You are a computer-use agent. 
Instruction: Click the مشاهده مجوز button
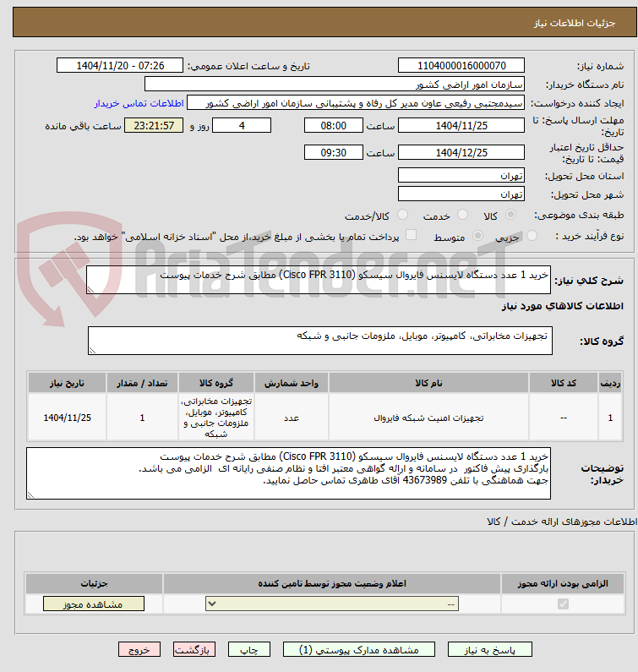point(94,604)
